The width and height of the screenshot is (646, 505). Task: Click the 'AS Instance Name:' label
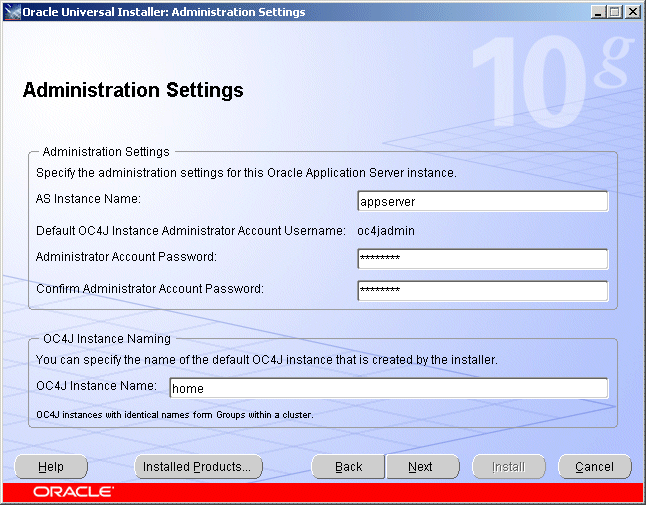[x=88, y=199]
